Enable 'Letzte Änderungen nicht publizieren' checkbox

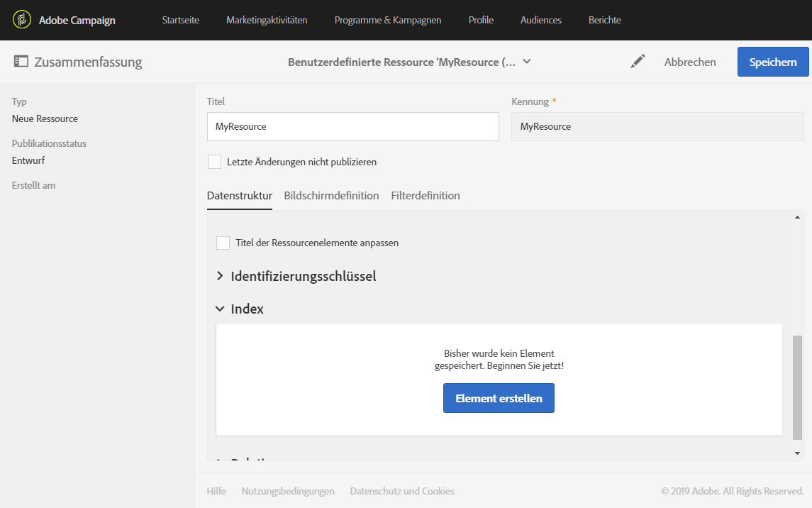pyautogui.click(x=214, y=162)
